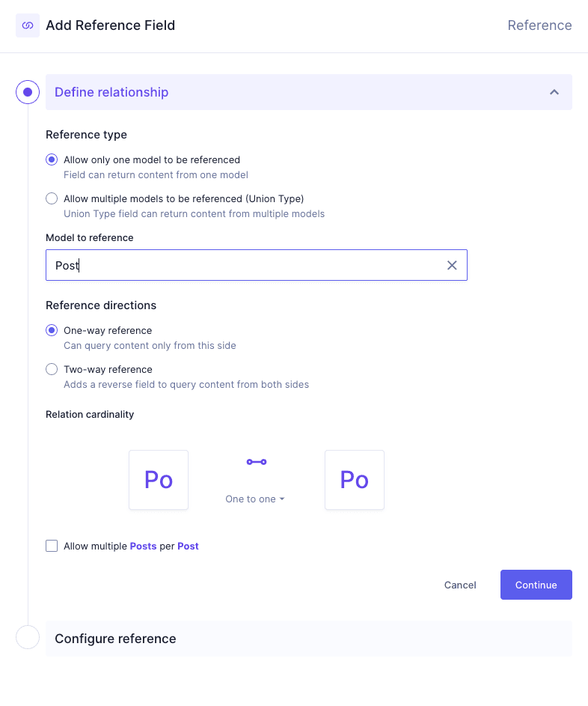Click the Define relationship header tab
Screen dimensions: 588x706
click(111, 92)
